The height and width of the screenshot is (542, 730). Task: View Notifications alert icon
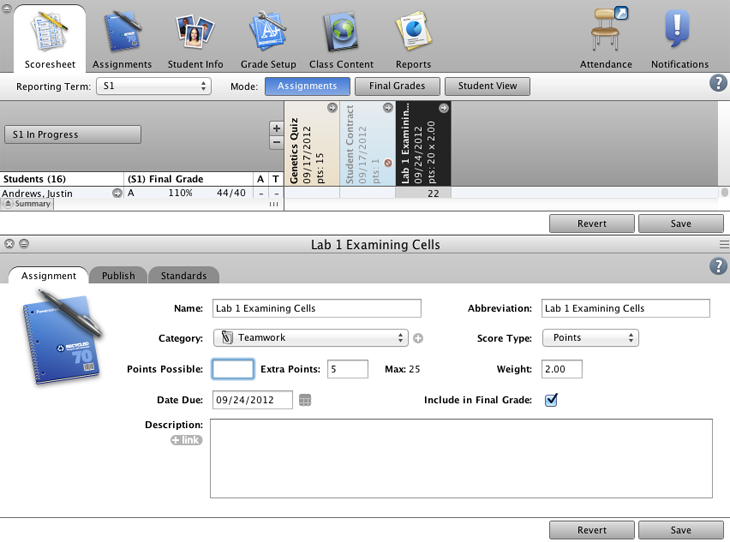[679, 40]
